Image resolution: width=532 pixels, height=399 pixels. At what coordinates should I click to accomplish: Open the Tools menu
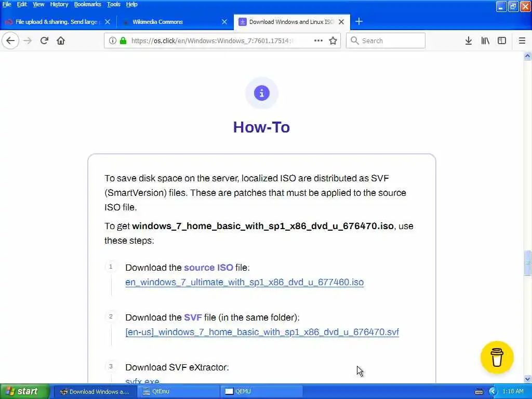coord(114,4)
